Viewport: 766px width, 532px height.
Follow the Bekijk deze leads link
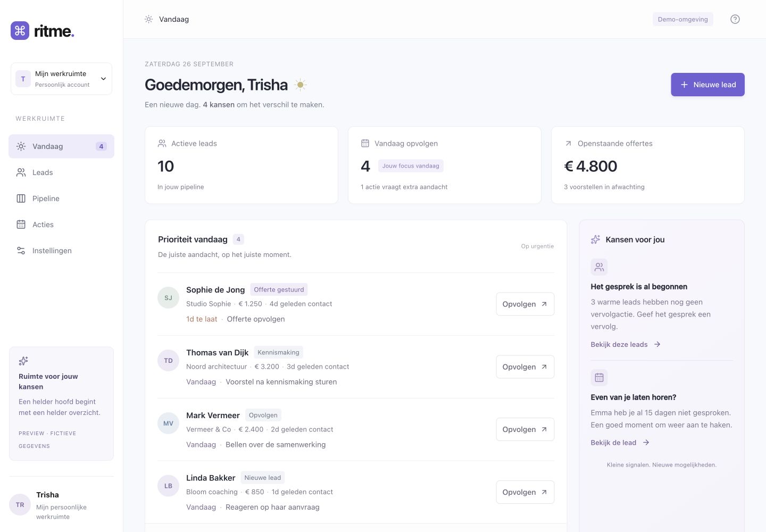click(626, 344)
